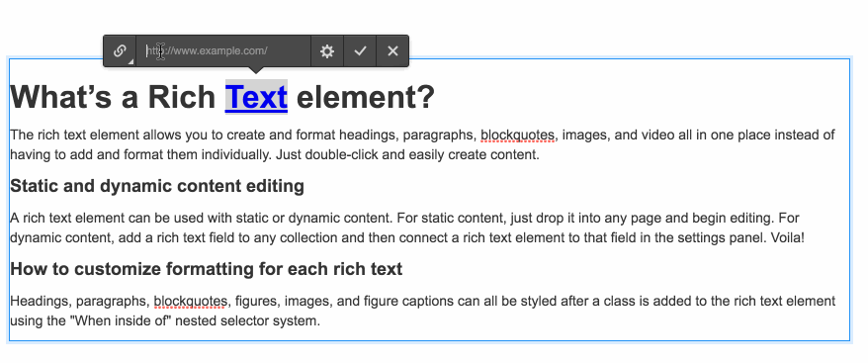
Task: Cancel link editing with the X icon
Action: 393,51
